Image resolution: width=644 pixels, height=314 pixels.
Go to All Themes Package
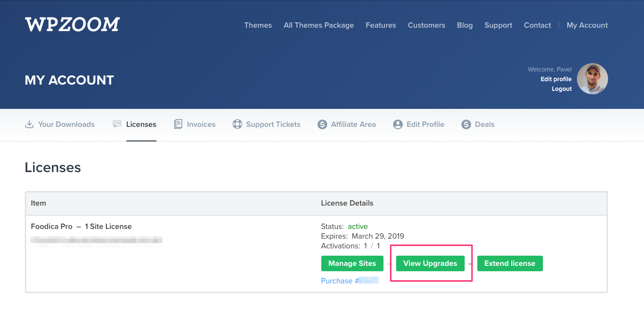click(x=319, y=25)
